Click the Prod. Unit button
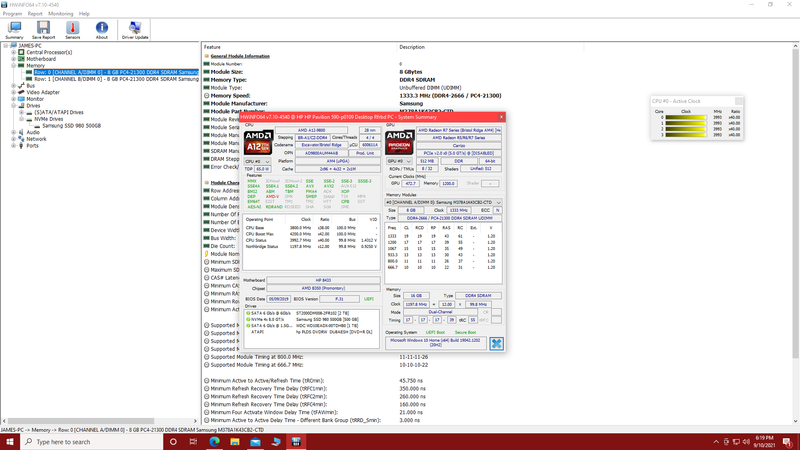 coord(365,153)
